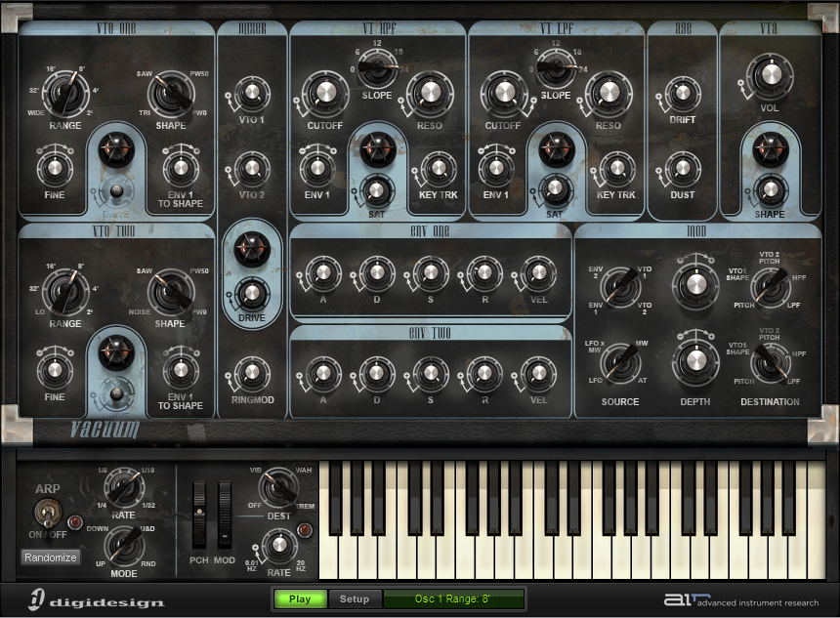Click the VTO Two DRIVE small knob
This screenshot has height=618, width=840.
[115, 394]
